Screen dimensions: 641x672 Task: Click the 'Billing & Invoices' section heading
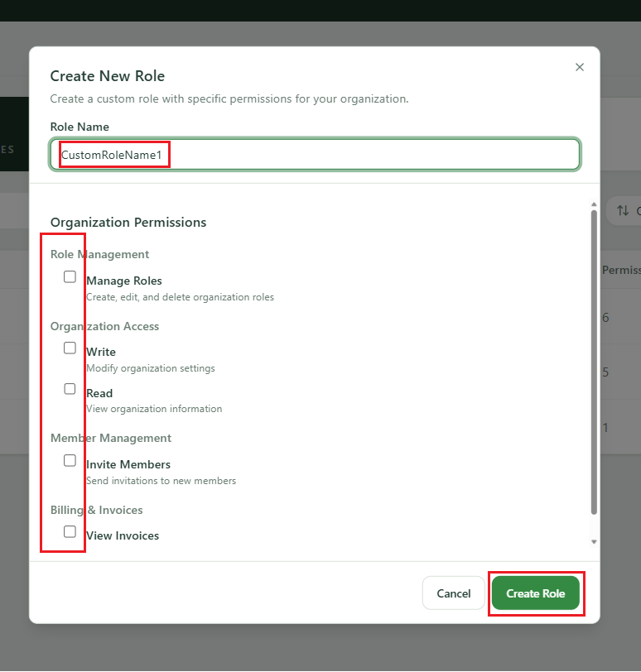click(96, 510)
